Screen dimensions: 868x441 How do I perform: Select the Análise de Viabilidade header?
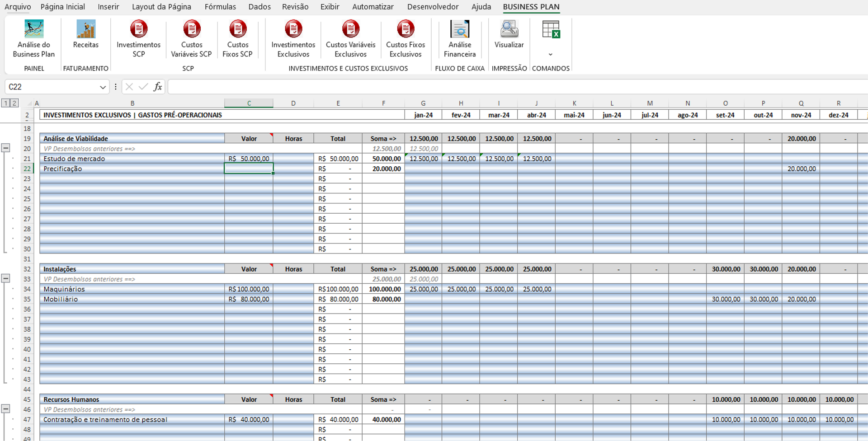132,139
